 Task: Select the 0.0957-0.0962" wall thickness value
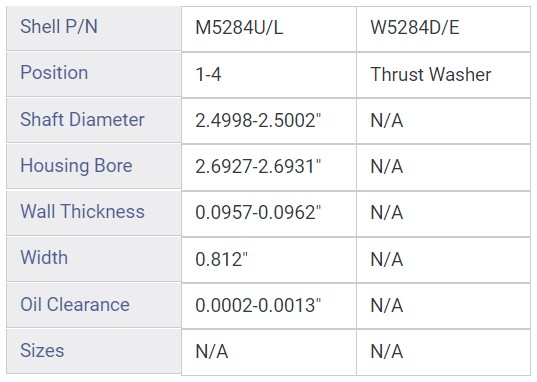point(269,214)
